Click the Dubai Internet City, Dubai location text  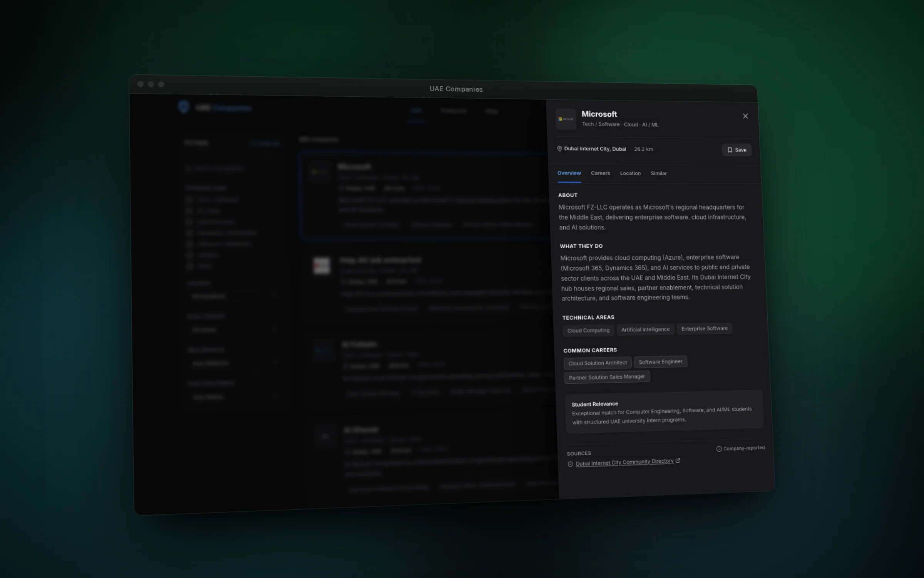pos(595,149)
